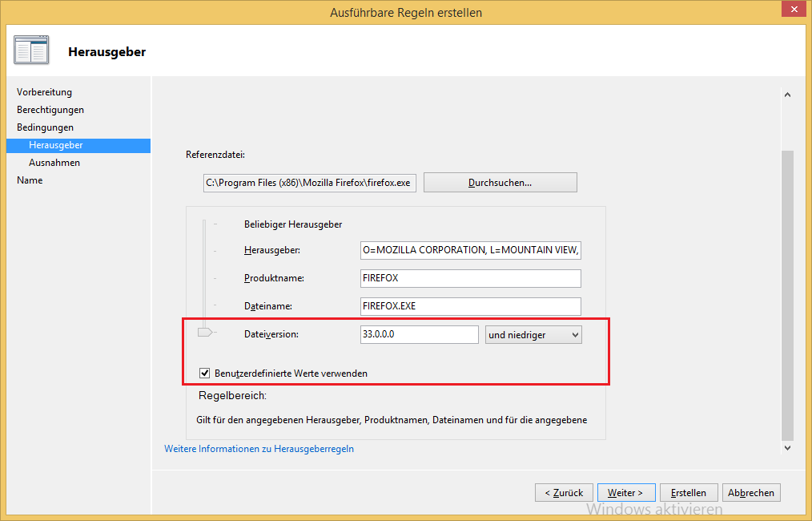This screenshot has width=812, height=521.
Task: Select Bedingungen step in sidebar
Action: tap(45, 127)
